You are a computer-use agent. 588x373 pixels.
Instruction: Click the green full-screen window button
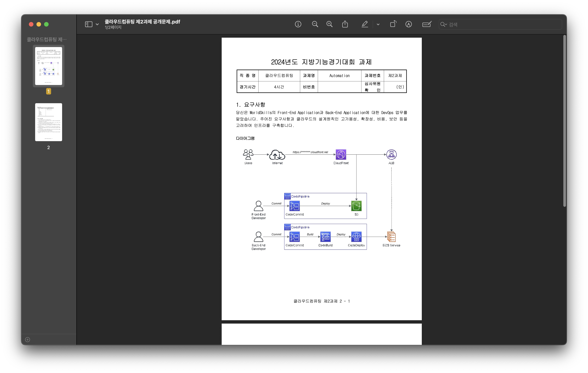[x=46, y=24]
